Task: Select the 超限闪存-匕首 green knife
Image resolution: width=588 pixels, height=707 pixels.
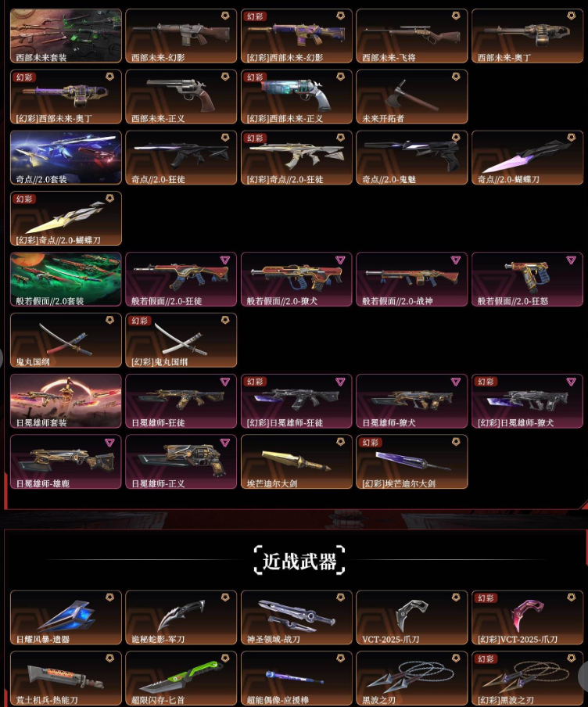Action: 181,678
